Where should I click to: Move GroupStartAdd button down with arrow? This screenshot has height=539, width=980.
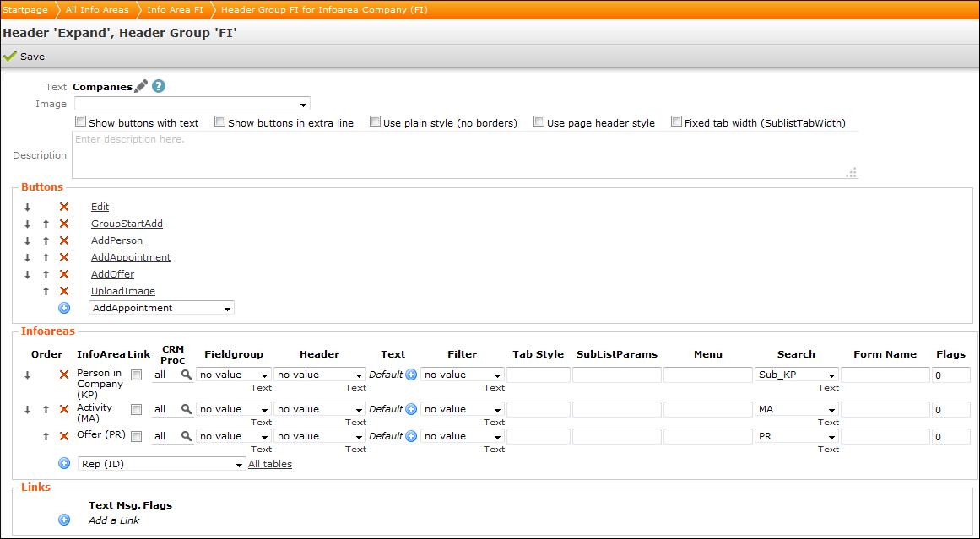pos(27,224)
